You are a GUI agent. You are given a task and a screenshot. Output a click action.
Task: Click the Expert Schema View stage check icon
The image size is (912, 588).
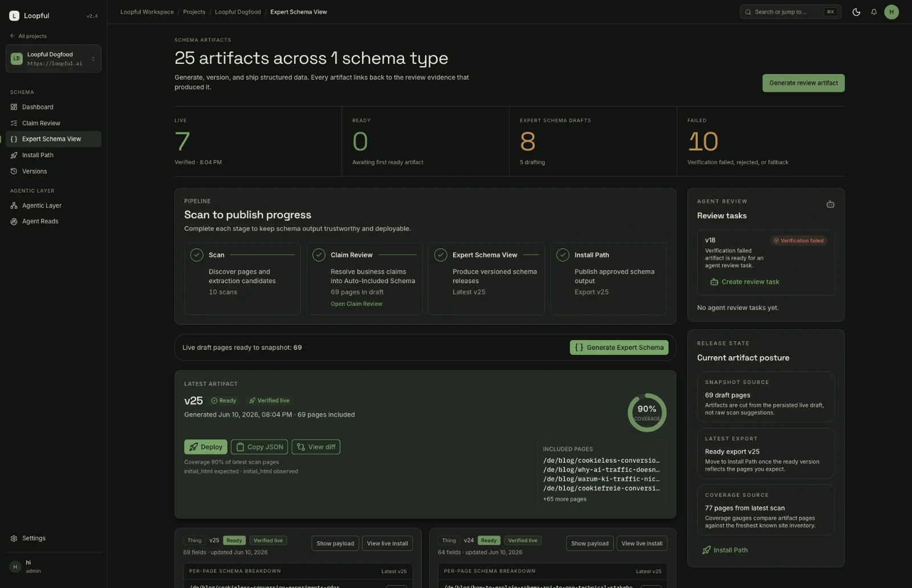tap(441, 255)
